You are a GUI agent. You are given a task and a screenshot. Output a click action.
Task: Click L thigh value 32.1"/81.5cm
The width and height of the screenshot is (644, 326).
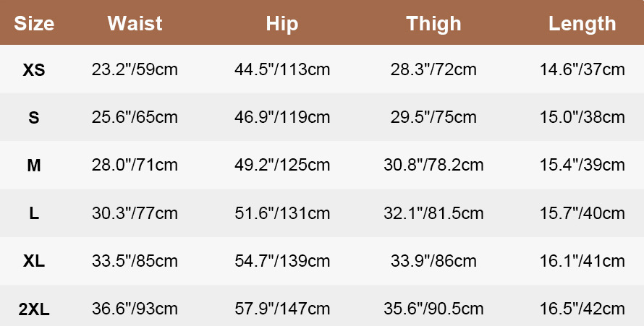point(433,213)
